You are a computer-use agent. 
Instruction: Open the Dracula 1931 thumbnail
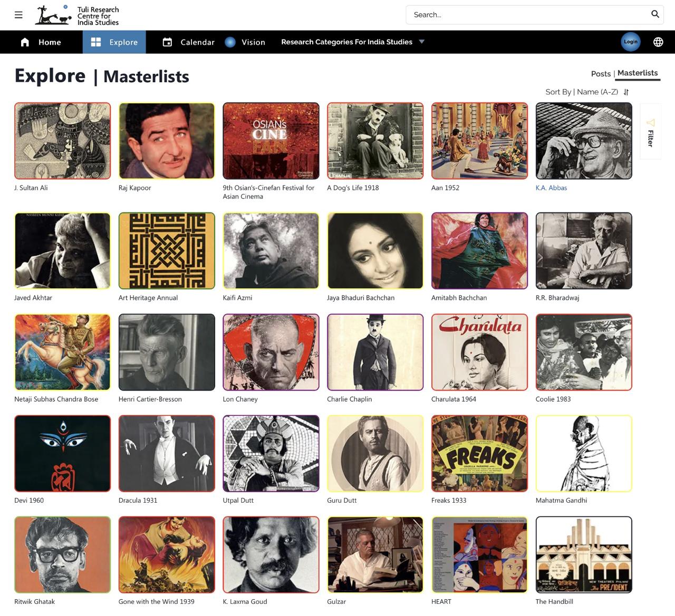tap(167, 453)
